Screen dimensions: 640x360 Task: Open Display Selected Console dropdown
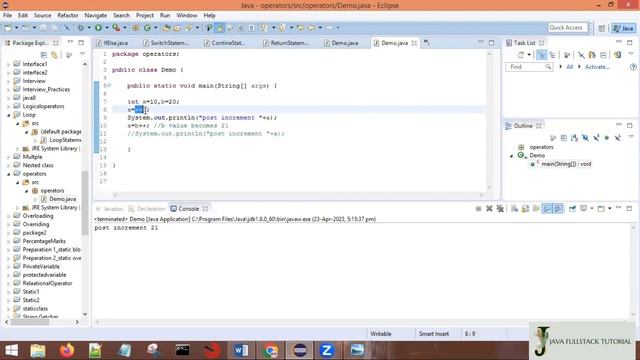591,209
